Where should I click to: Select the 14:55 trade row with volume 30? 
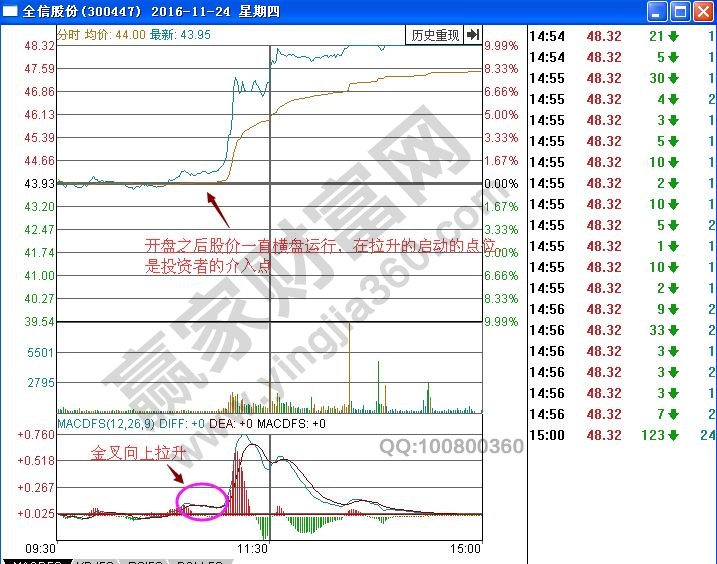coord(620,78)
